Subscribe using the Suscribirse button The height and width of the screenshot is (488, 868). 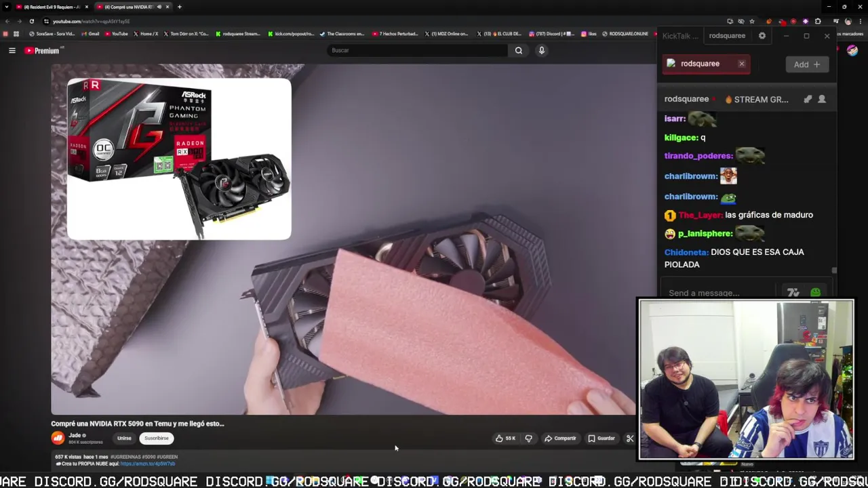(x=157, y=439)
